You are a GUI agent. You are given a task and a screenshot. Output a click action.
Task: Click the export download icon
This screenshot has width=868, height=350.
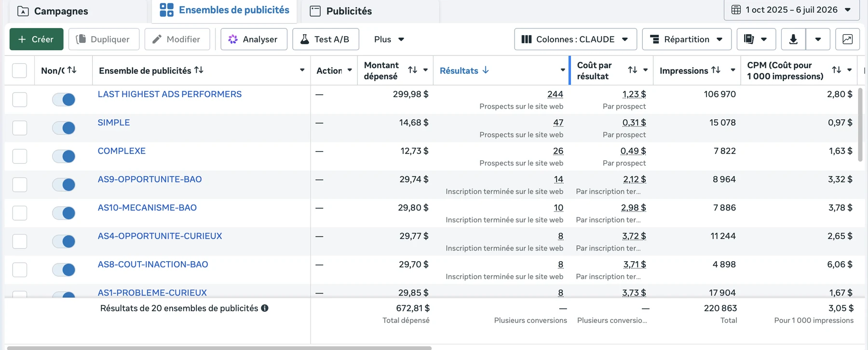click(x=793, y=39)
